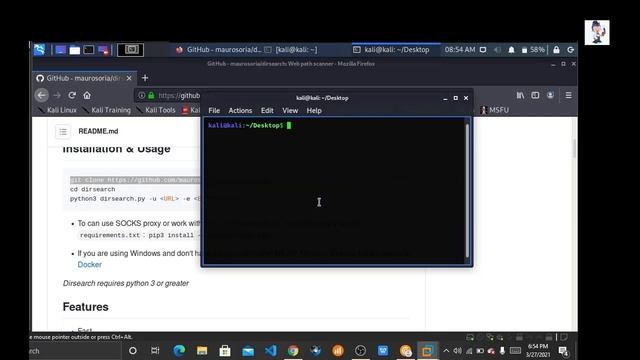This screenshot has height=360, width=640.
Task: Click the Features heading
Action: 85,307
